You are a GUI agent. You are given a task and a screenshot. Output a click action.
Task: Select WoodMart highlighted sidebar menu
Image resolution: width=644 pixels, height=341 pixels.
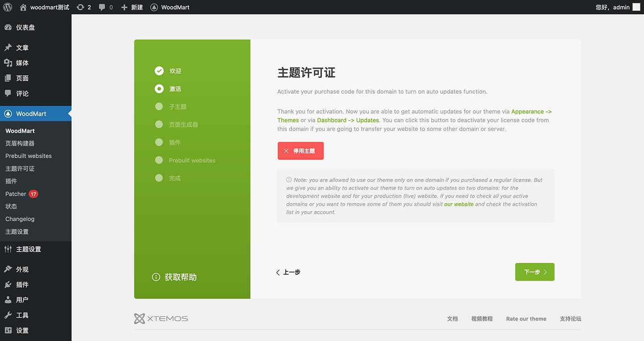tap(36, 114)
